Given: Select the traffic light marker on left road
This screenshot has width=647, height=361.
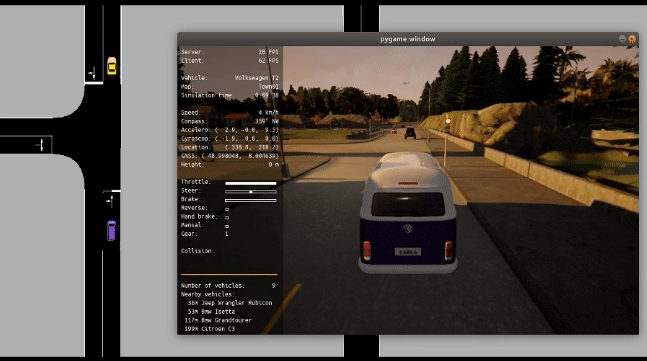Looking at the screenshot, I should [41, 145].
